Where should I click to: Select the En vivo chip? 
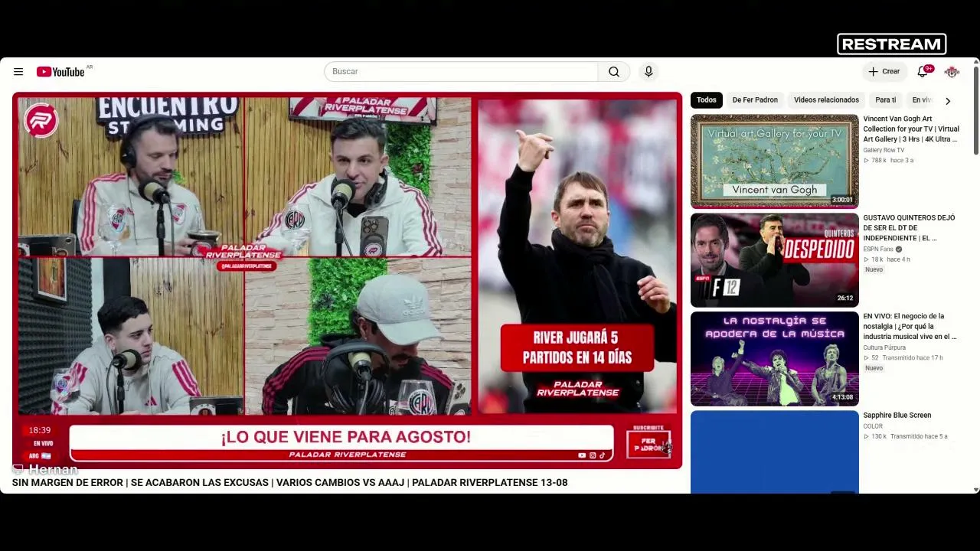[x=922, y=100]
